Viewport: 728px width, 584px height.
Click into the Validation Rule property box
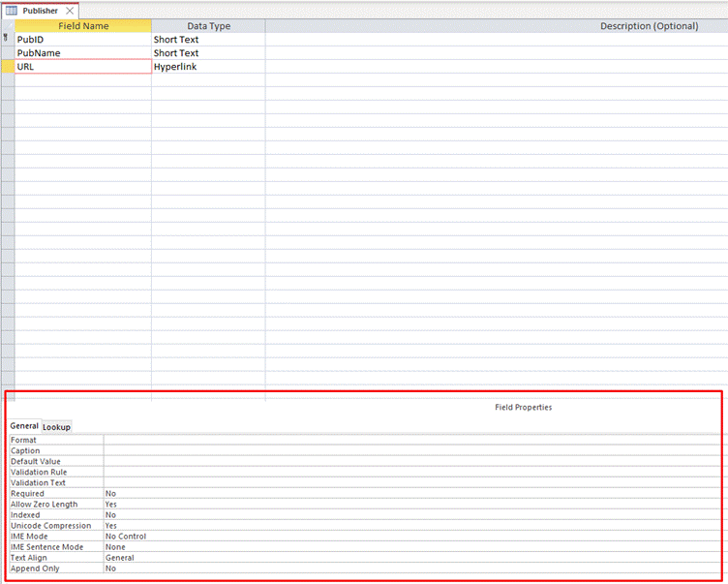coord(387,472)
